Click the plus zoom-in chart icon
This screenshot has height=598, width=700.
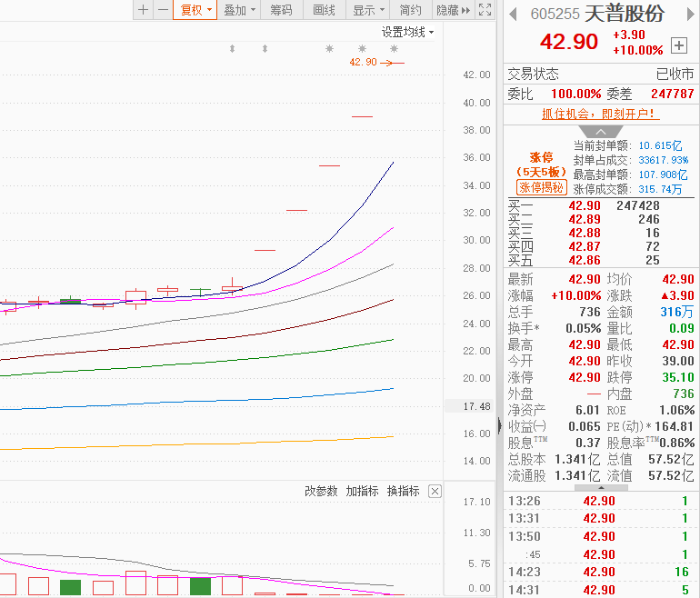click(143, 10)
